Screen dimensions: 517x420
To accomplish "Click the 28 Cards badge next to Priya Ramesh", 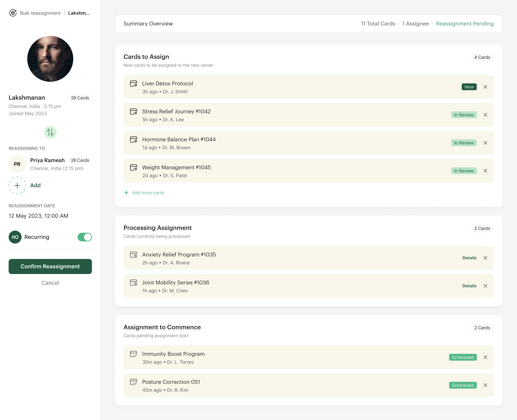I will (x=80, y=160).
